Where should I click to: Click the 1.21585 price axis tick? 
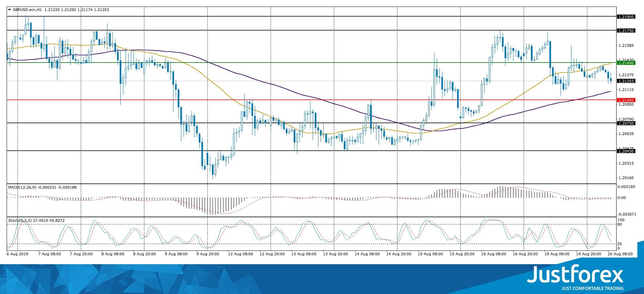pyautogui.click(x=626, y=45)
